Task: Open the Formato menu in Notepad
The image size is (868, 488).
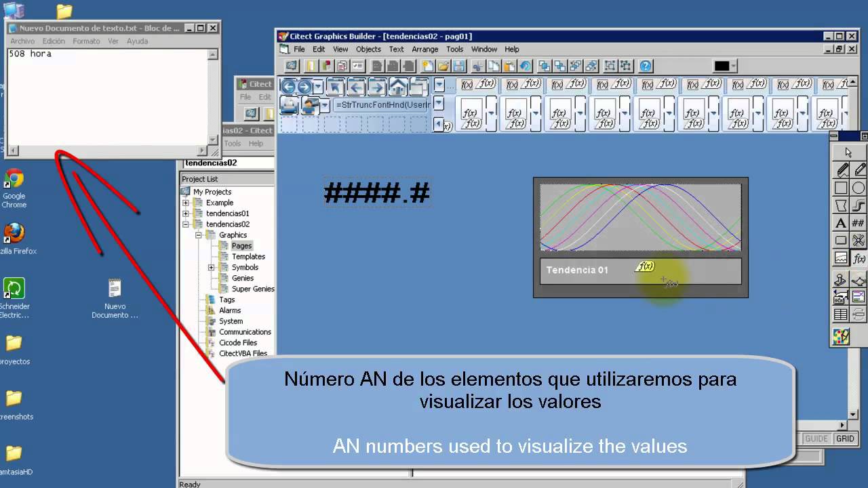Action: [86, 41]
